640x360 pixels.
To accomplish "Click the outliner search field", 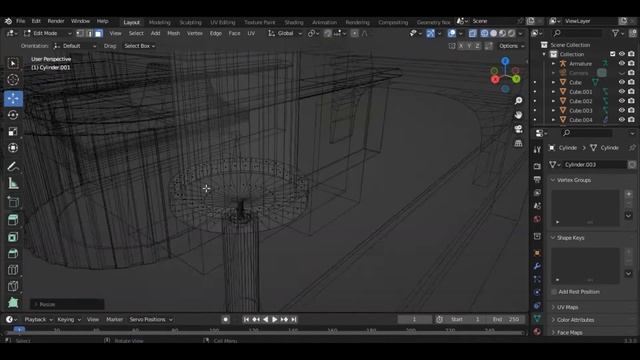I will [577, 33].
